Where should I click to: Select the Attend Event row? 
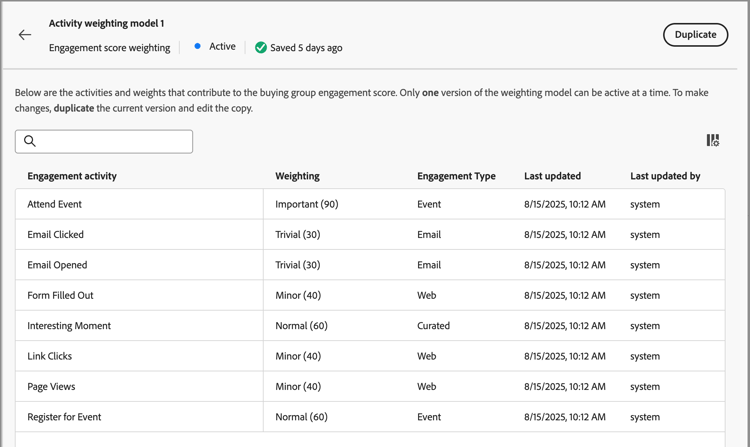point(55,204)
